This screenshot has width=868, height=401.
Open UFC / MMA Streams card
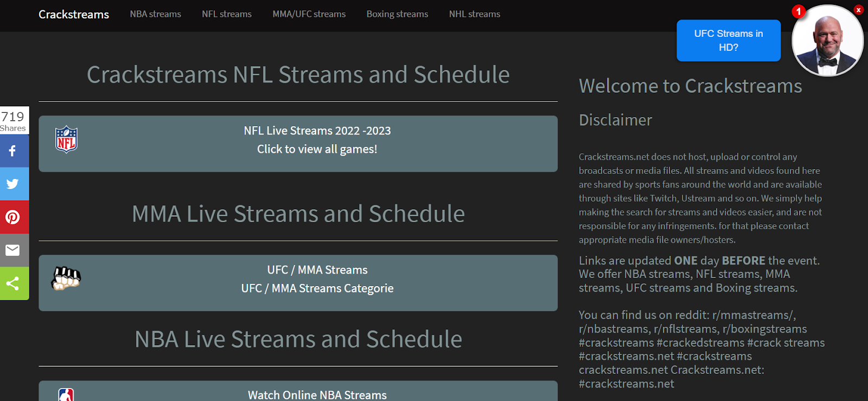tap(298, 283)
